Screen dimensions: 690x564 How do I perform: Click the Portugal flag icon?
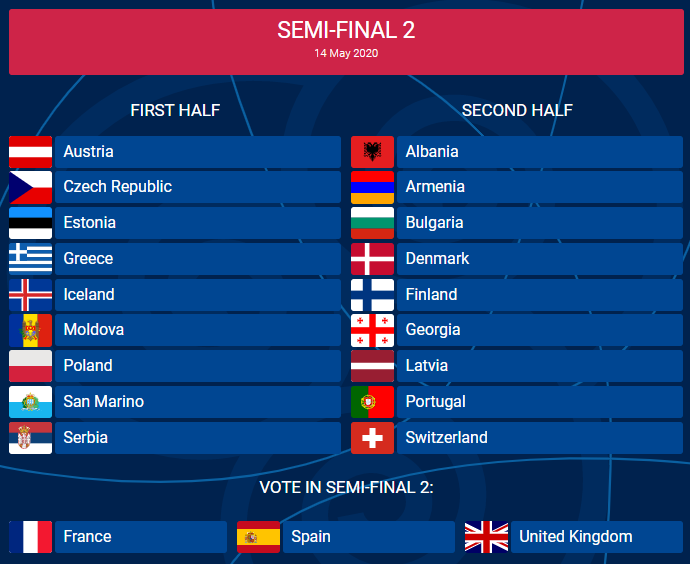(372, 402)
